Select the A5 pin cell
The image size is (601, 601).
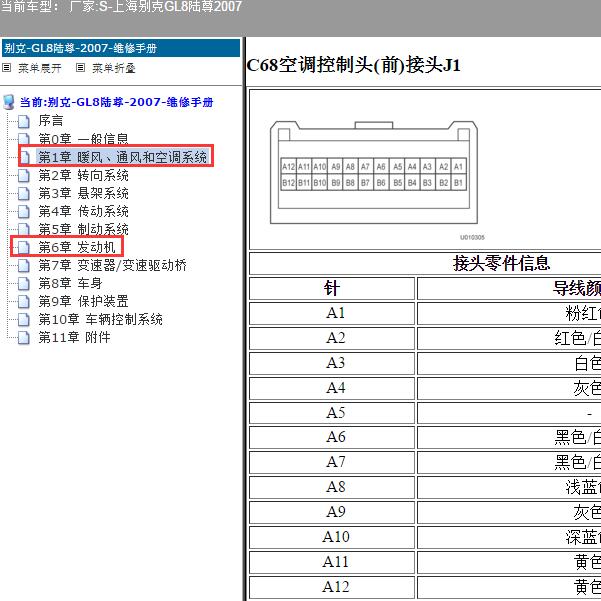(332, 413)
